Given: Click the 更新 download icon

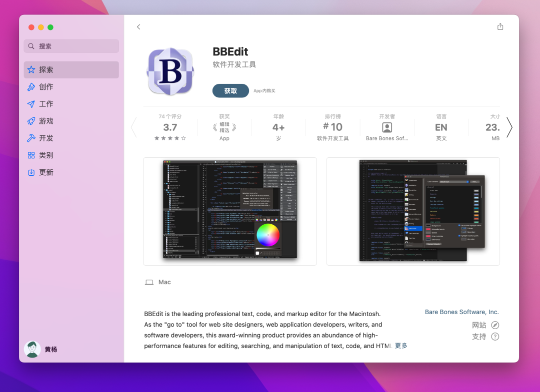Looking at the screenshot, I should pos(31,172).
